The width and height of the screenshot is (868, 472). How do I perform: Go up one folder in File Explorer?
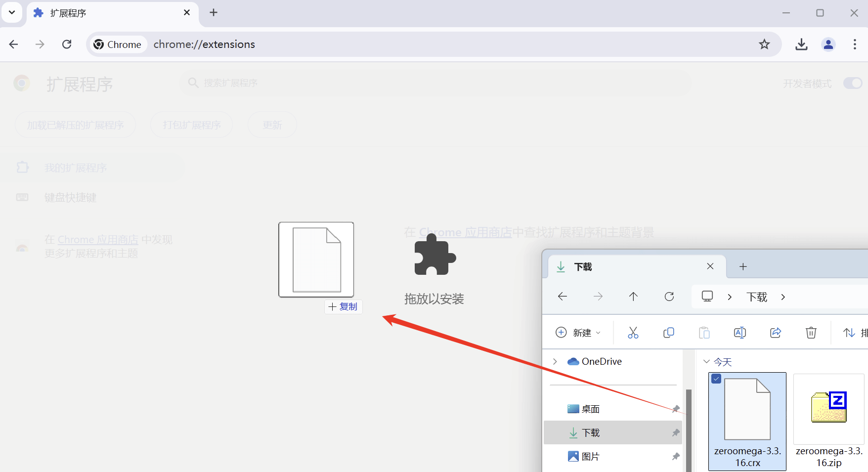pyautogui.click(x=633, y=297)
